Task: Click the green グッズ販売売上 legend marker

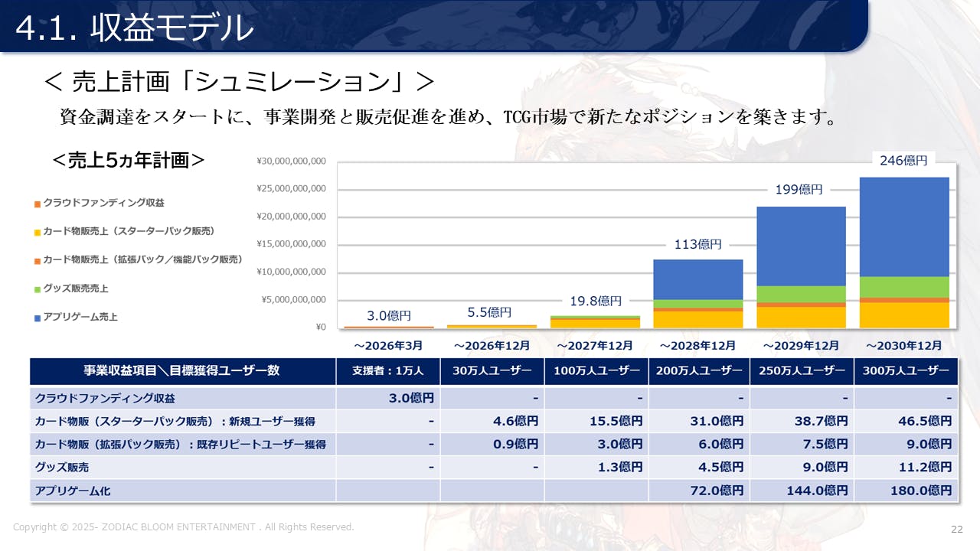Action: 37,289
